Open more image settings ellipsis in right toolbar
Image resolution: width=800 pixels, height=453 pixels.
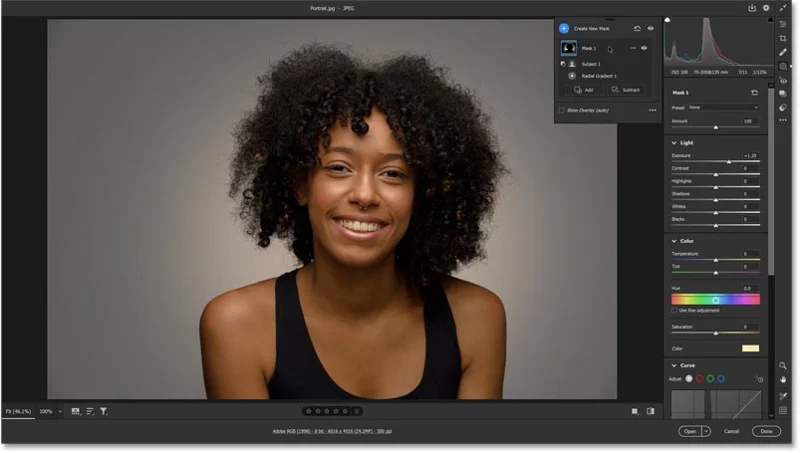783,120
